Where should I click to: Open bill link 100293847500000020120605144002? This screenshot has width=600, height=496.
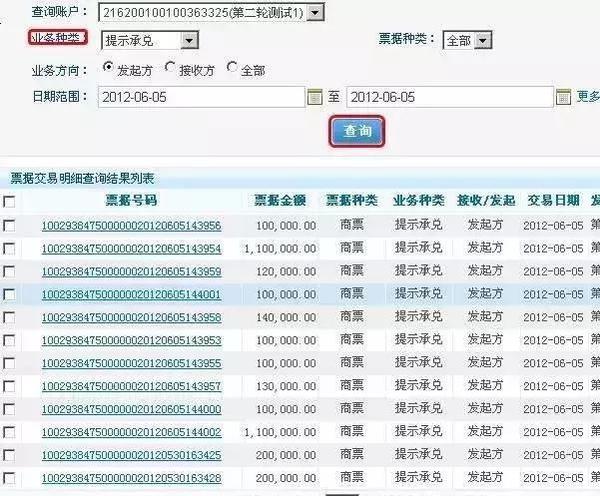coord(131,432)
